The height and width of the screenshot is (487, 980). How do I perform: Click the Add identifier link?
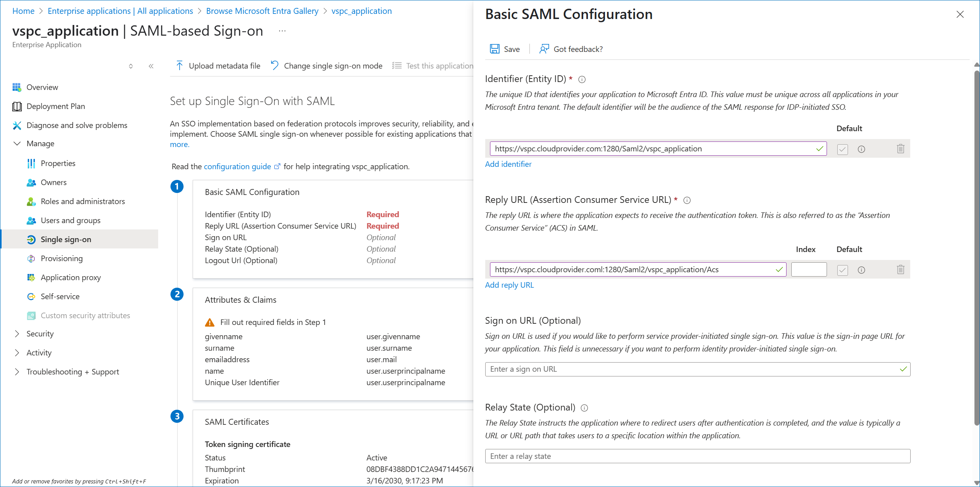pyautogui.click(x=508, y=164)
